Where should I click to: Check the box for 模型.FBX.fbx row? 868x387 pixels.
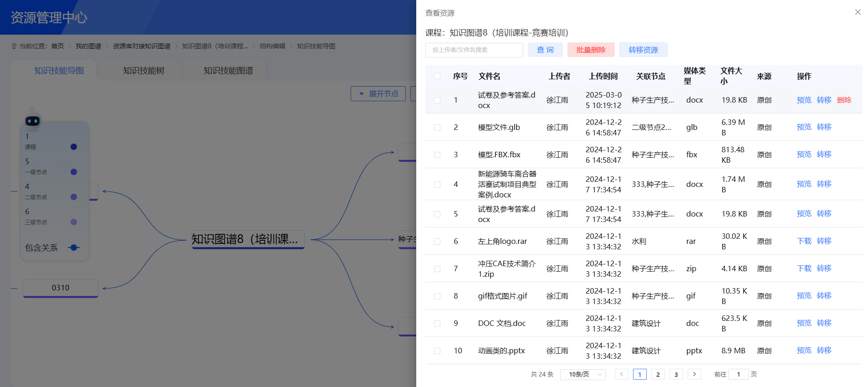437,155
